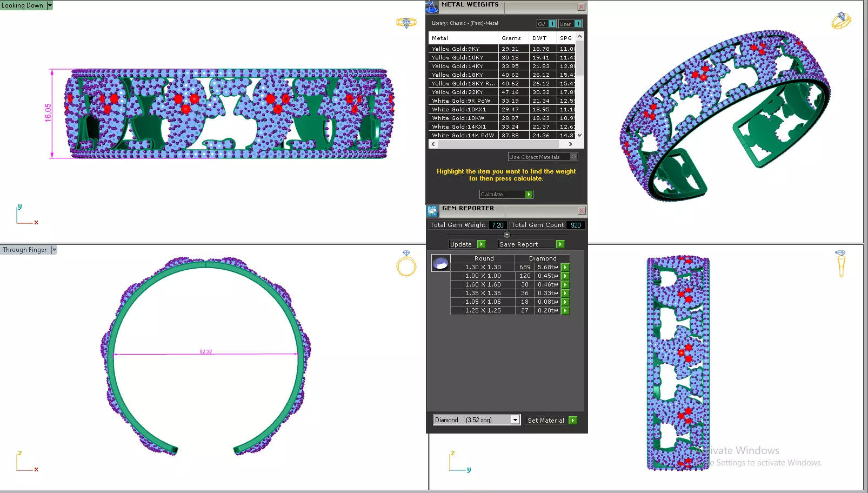
Task: Click the Metal column header
Action: pyautogui.click(x=463, y=38)
